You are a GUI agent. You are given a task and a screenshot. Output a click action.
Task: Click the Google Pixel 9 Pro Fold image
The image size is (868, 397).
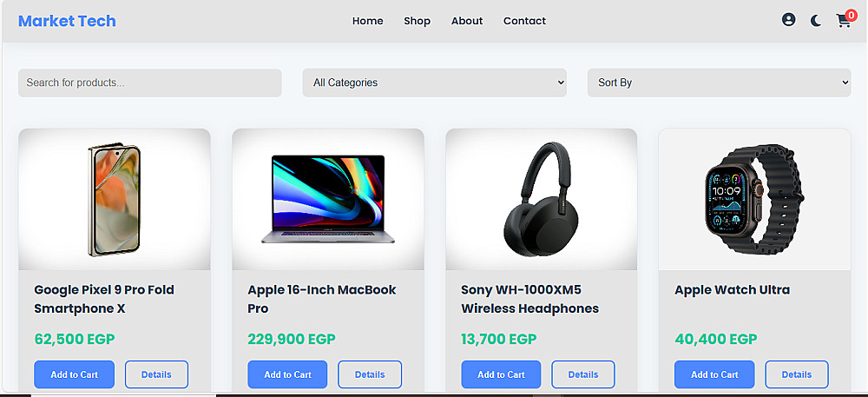point(115,200)
